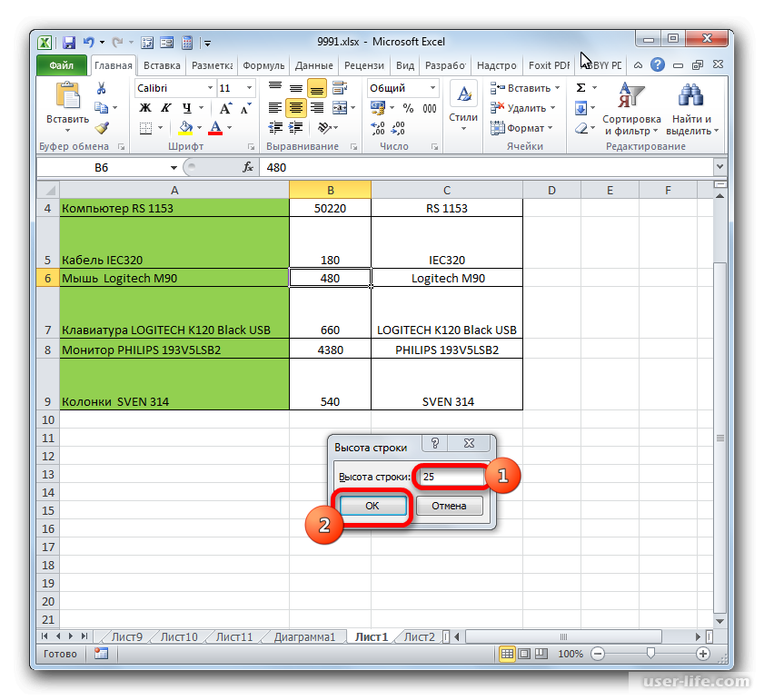764x700 pixels.
Task: Toggle align text right
Action: click(x=317, y=108)
